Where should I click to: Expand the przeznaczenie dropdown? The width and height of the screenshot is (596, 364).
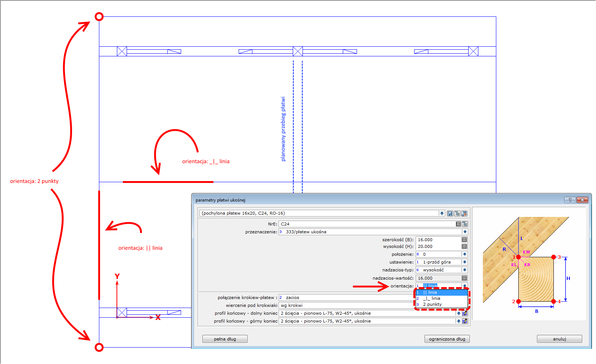[465, 232]
